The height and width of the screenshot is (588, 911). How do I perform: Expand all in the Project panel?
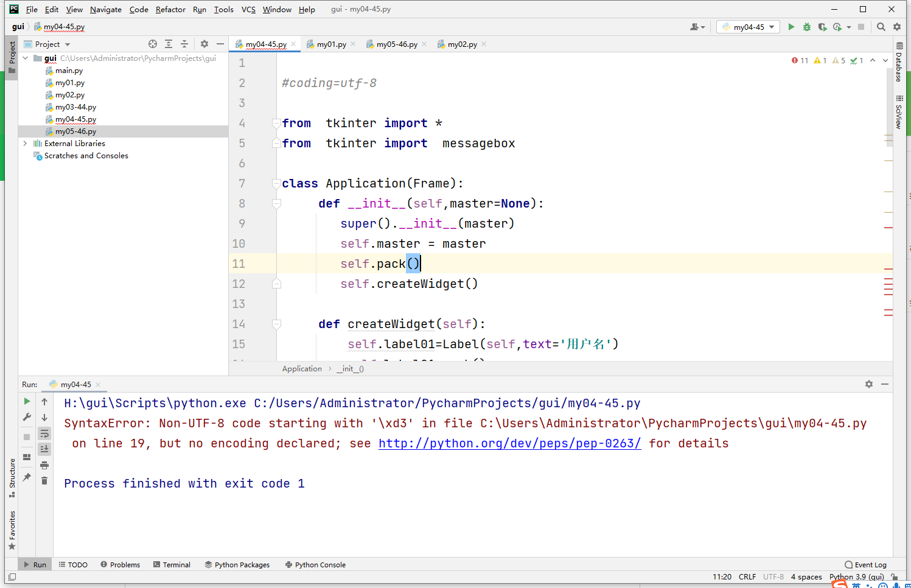click(x=169, y=44)
